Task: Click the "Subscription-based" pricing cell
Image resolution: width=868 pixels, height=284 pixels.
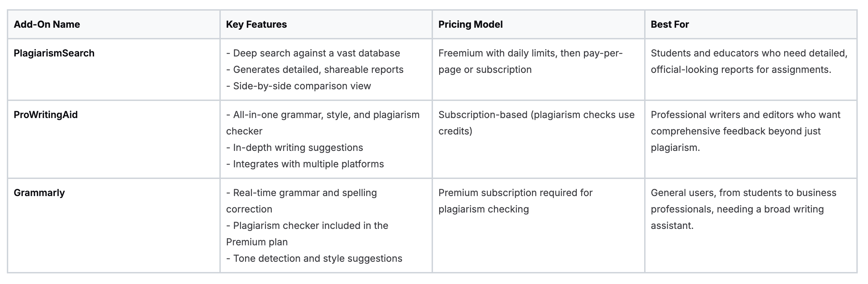Action: (536, 123)
